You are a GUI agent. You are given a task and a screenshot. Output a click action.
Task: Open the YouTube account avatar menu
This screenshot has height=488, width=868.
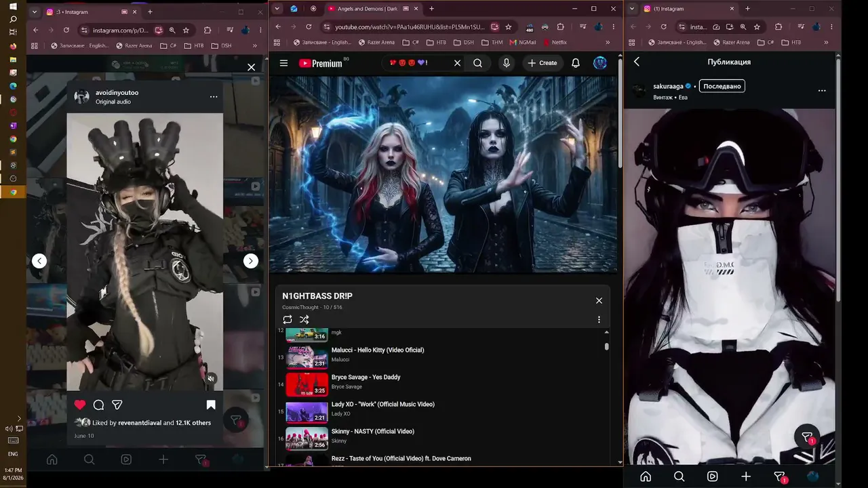pyautogui.click(x=600, y=63)
